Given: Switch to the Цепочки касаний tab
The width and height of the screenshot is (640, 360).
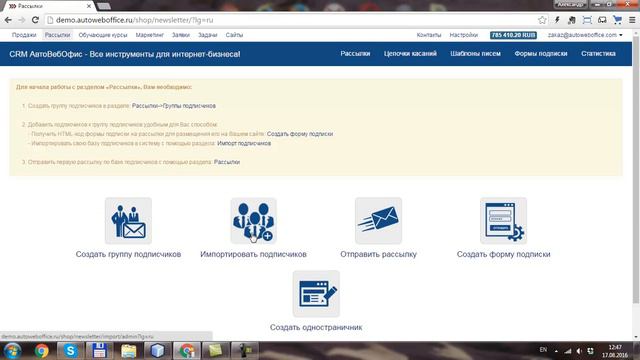Looking at the screenshot, I should pyautogui.click(x=410, y=53).
